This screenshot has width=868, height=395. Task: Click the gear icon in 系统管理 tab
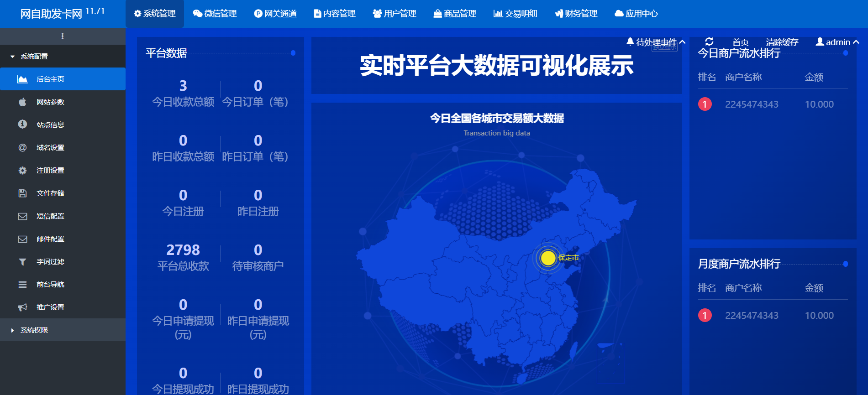point(137,14)
